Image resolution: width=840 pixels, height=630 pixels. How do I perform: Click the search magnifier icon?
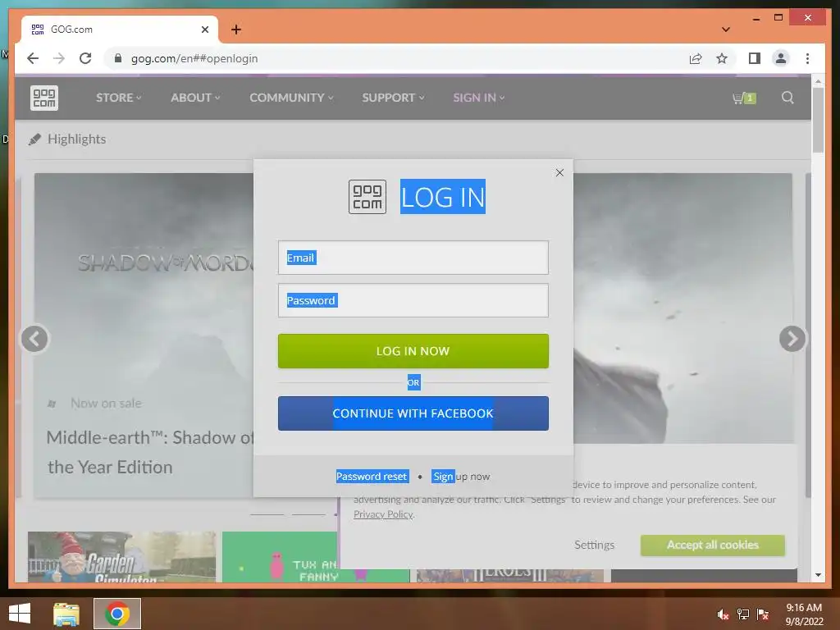787,98
